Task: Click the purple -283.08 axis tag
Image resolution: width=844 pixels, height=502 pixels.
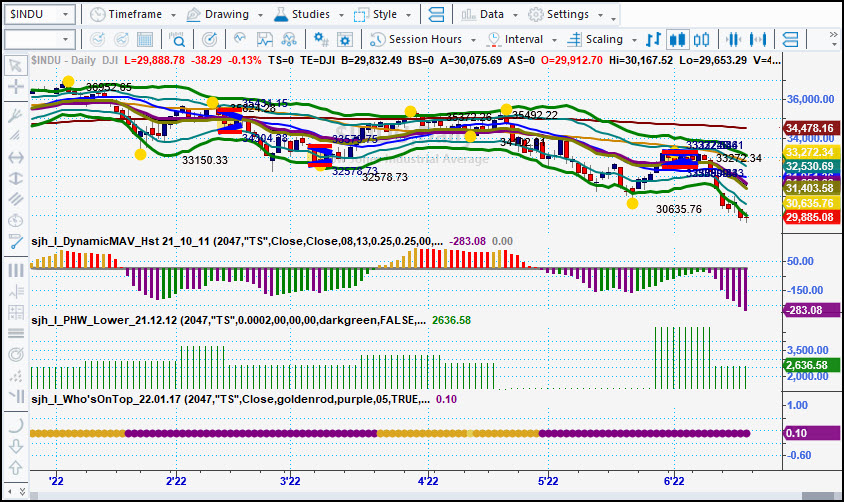Action: point(810,310)
